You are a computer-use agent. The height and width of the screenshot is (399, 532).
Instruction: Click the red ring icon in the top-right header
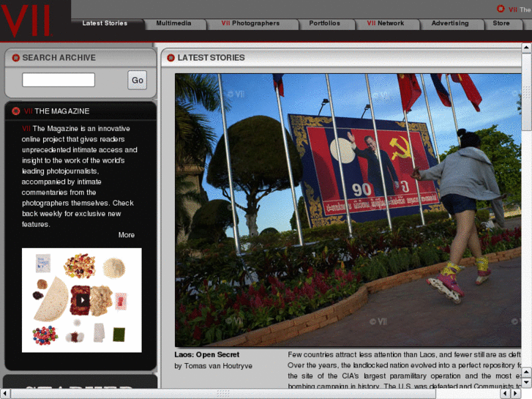(x=501, y=9)
